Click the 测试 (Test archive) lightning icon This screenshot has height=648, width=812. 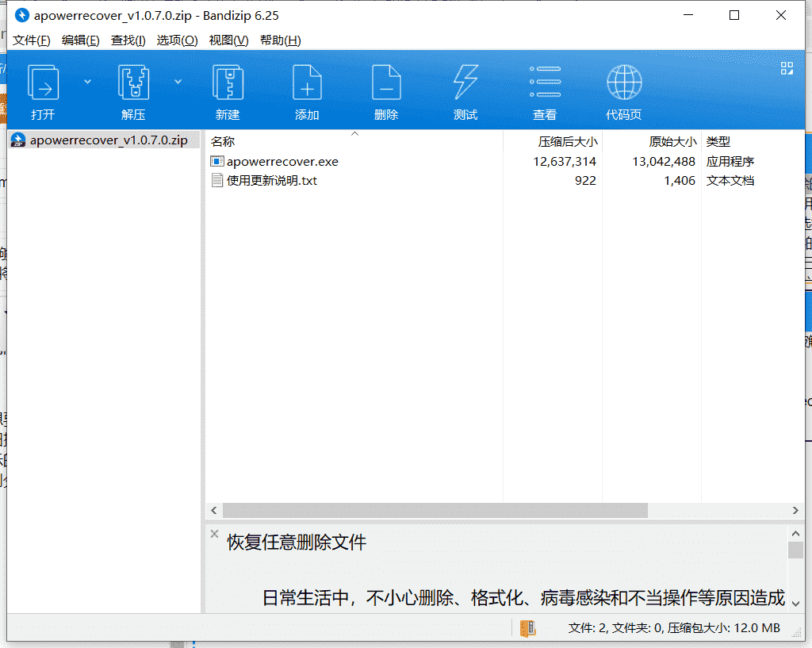[x=465, y=82]
